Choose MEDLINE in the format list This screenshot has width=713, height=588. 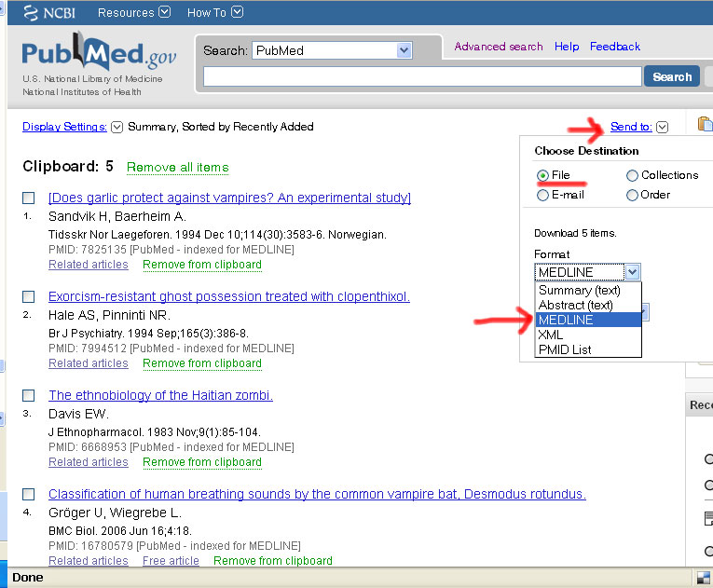pyautogui.click(x=588, y=320)
